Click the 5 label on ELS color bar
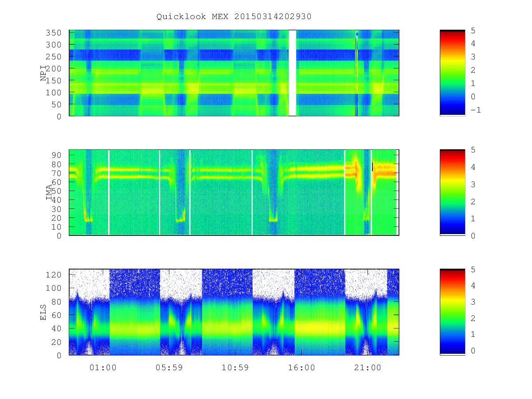Screen dimensions: 532x399 point(473,269)
